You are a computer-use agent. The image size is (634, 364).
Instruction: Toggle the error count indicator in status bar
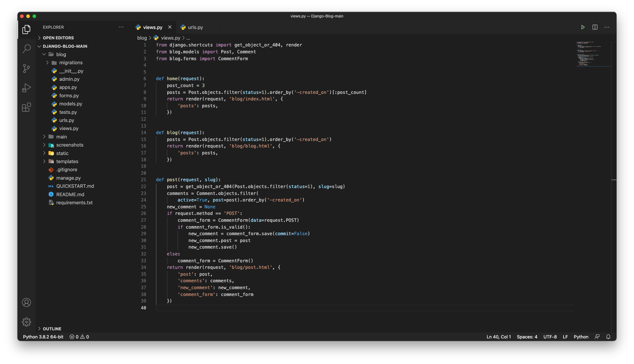coord(80,337)
